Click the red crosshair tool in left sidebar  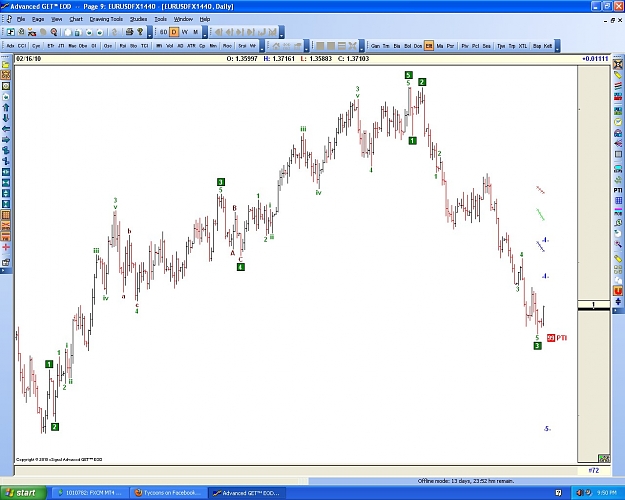[6, 247]
